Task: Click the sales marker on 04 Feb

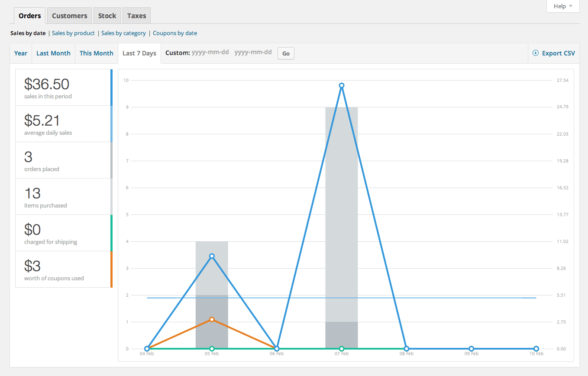Action: 147,348
